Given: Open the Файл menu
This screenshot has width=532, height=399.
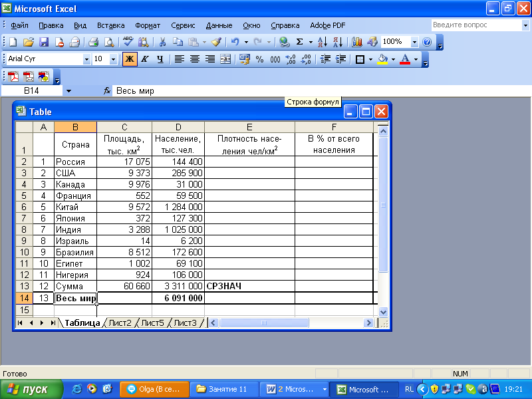Looking at the screenshot, I should (x=19, y=25).
